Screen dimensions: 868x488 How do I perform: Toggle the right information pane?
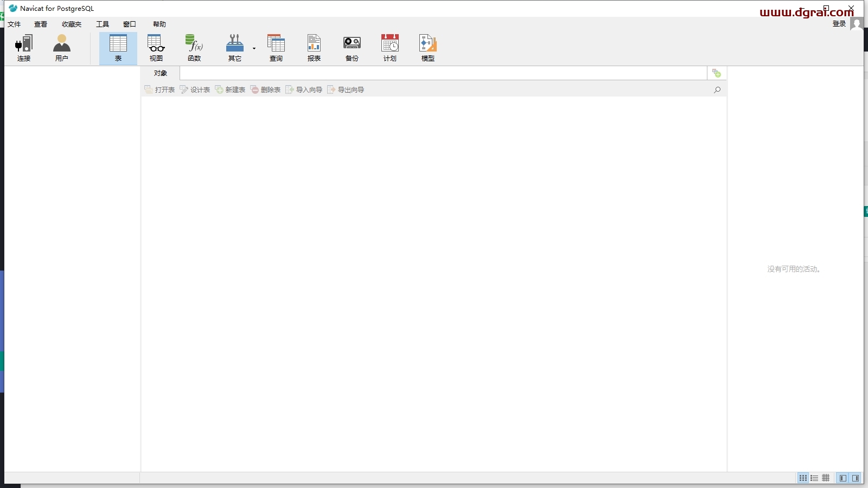[856, 478]
